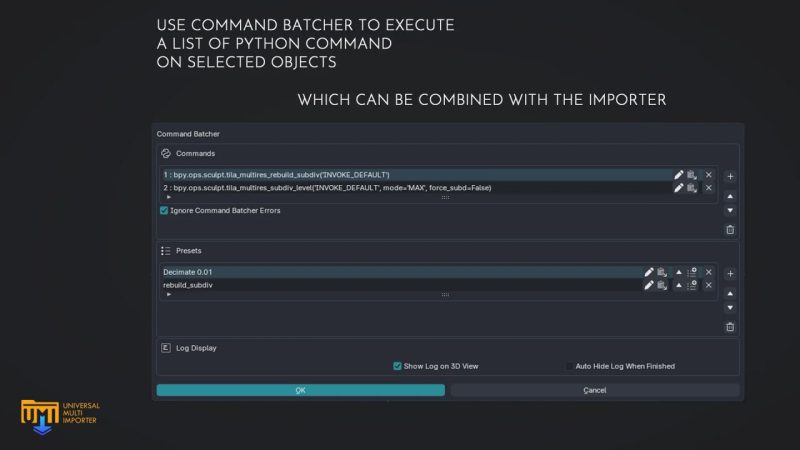Expand the Presets list filter triangle

point(168,295)
